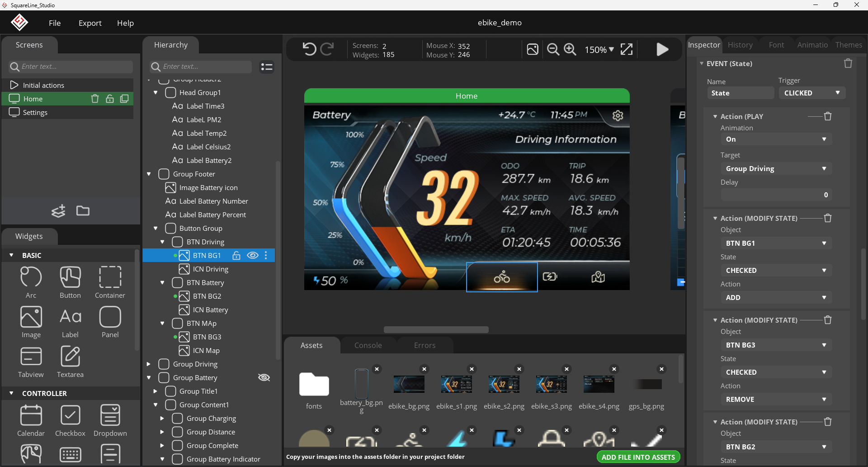Open the Trigger CLICKED dropdown
This screenshot has height=467, width=868.
click(812, 93)
